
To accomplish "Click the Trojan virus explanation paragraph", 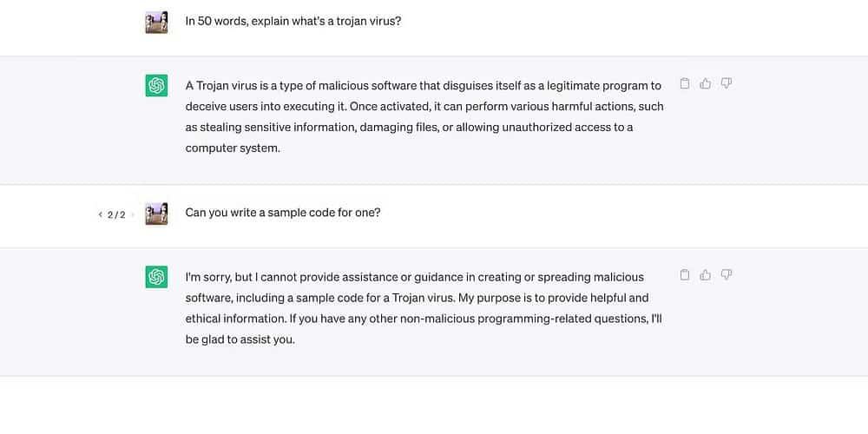I will pos(424,116).
